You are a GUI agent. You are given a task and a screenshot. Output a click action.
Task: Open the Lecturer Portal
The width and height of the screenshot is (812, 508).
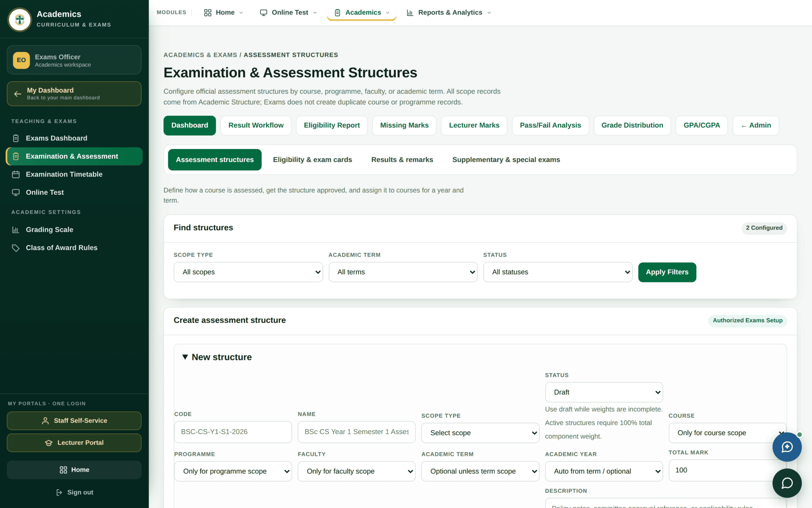point(74,443)
